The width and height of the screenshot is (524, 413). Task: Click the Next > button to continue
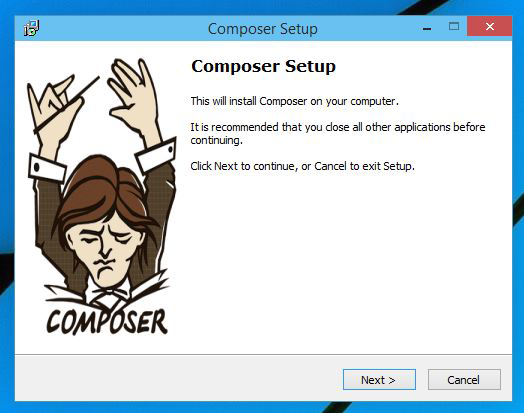(379, 380)
